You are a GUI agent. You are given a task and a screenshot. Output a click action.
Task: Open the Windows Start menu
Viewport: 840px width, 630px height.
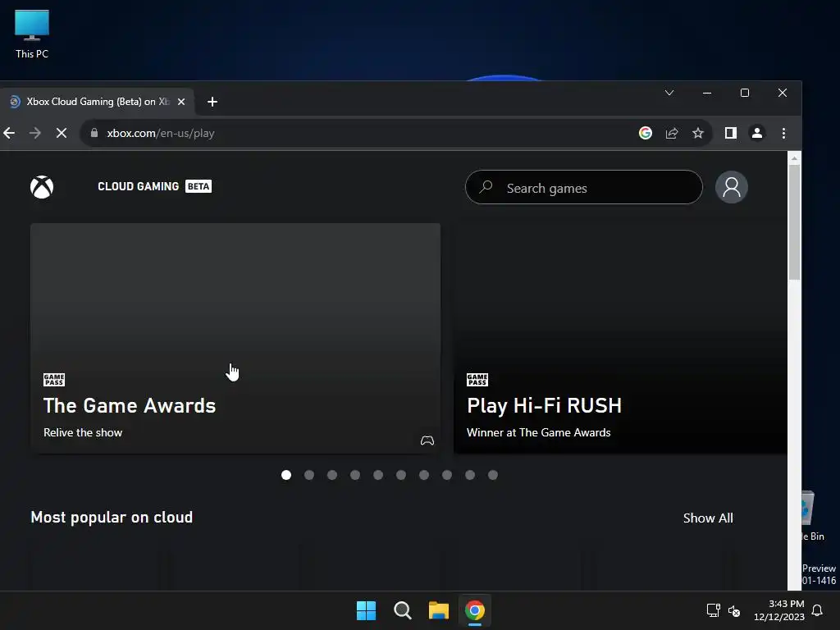coord(367,610)
